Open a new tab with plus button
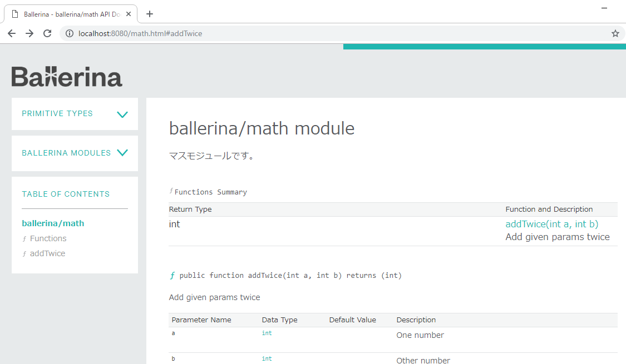This screenshot has height=364, width=626. (x=150, y=14)
